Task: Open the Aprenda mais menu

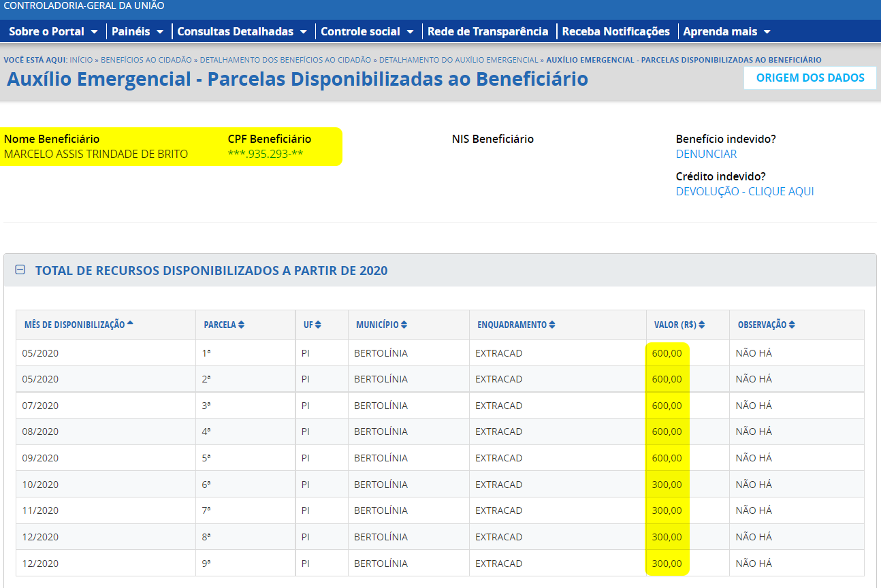Action: (x=726, y=31)
